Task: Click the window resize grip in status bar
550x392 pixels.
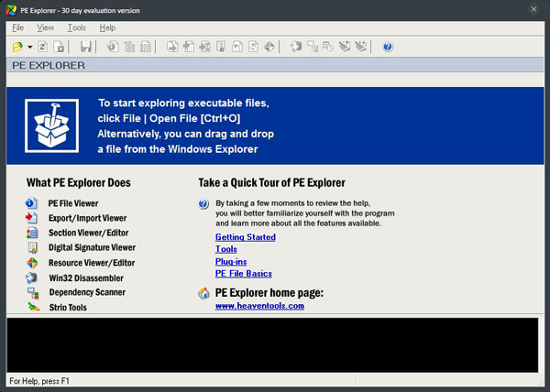Action: pos(540,382)
